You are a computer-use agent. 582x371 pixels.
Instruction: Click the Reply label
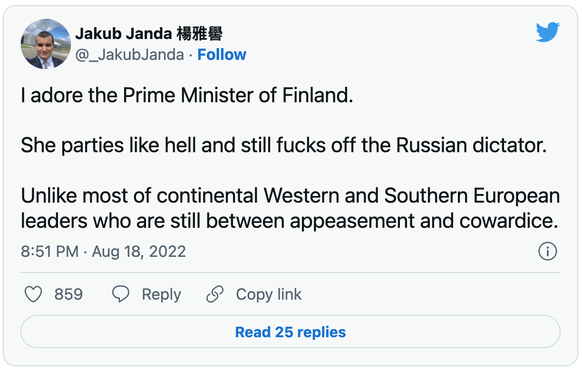[x=161, y=295]
